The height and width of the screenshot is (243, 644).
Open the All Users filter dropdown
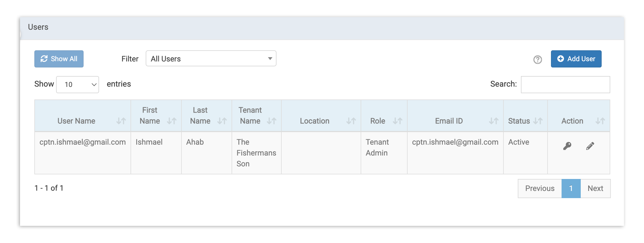pyautogui.click(x=211, y=59)
